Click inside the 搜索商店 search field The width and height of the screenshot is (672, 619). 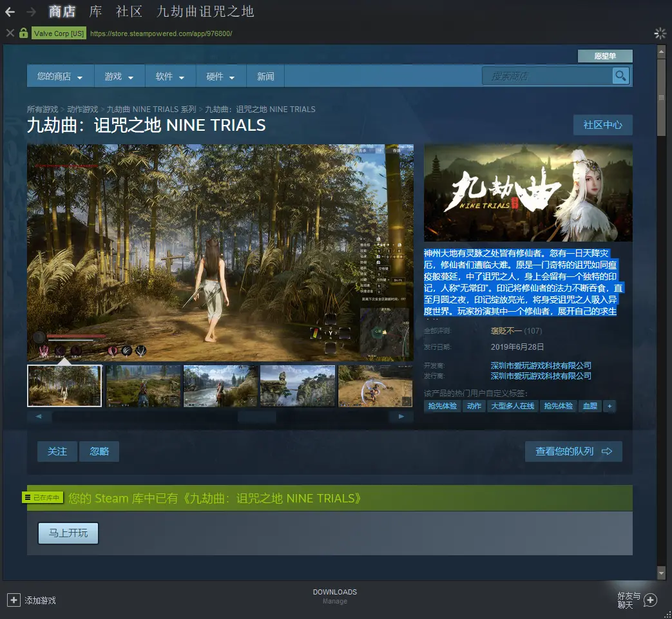[x=547, y=76]
